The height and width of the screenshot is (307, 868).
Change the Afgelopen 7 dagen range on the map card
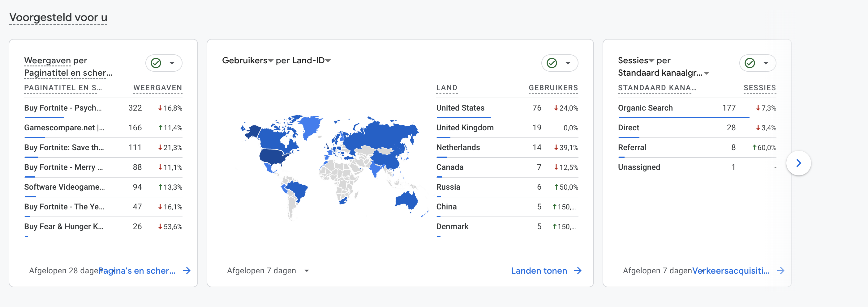pos(268,271)
